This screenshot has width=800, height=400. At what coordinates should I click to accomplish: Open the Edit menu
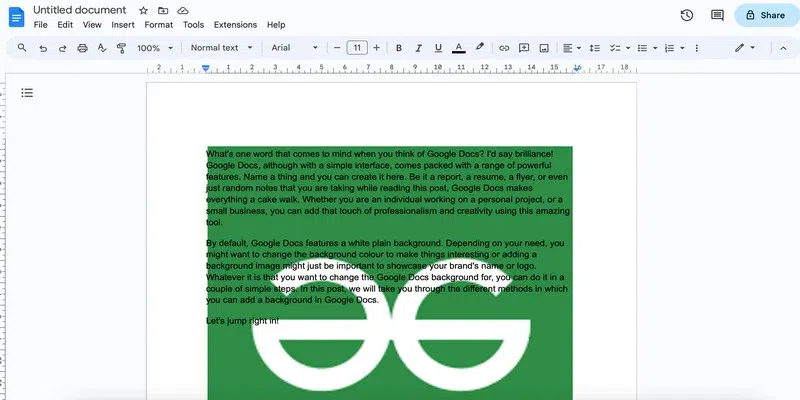pos(65,24)
